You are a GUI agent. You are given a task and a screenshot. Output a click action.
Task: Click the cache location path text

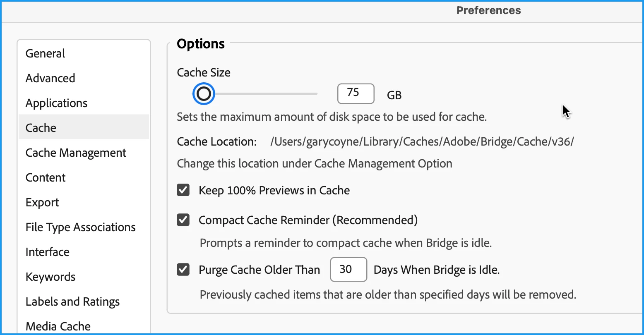pos(422,142)
